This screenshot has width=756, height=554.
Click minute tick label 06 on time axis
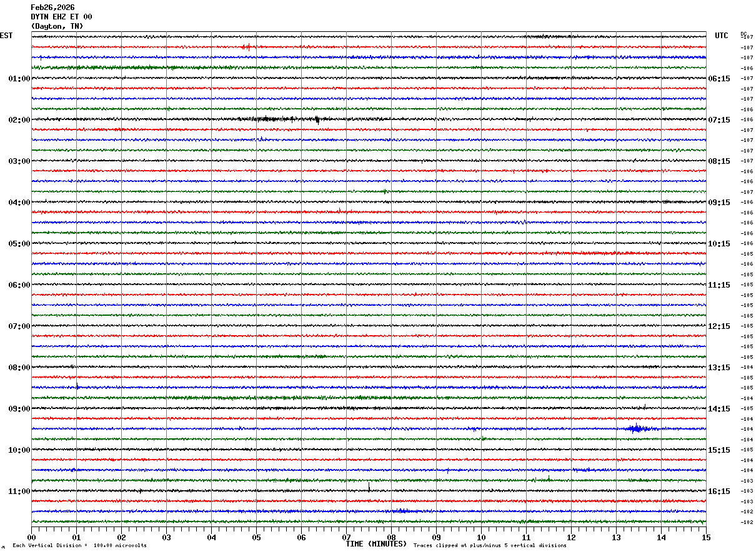[301, 537]
